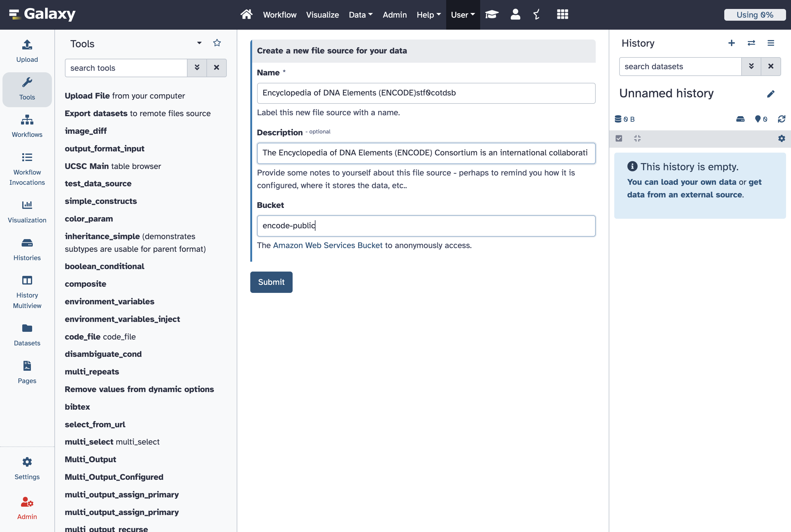Open the Datasets sidebar panel
This screenshot has height=532, width=791.
pyautogui.click(x=27, y=334)
